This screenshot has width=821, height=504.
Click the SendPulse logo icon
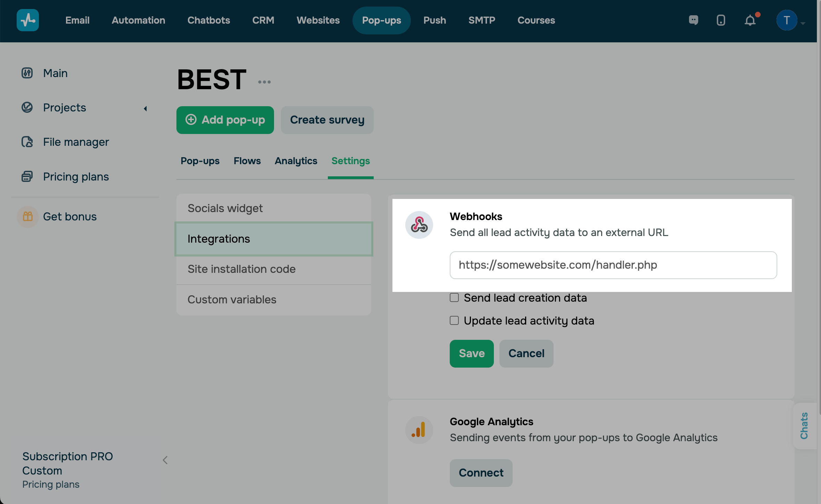[28, 20]
